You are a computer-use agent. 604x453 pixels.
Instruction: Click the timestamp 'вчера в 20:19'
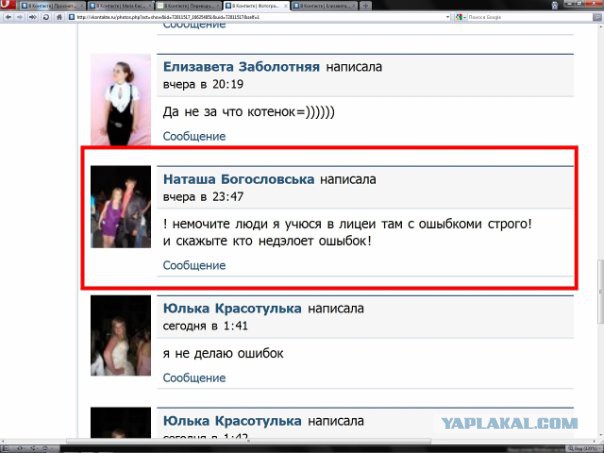click(x=203, y=84)
